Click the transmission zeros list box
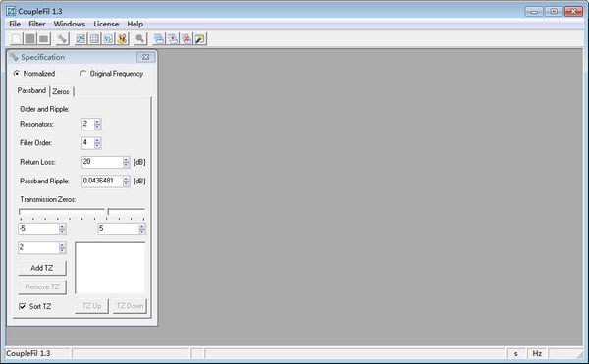The image size is (589, 364). tap(110, 268)
